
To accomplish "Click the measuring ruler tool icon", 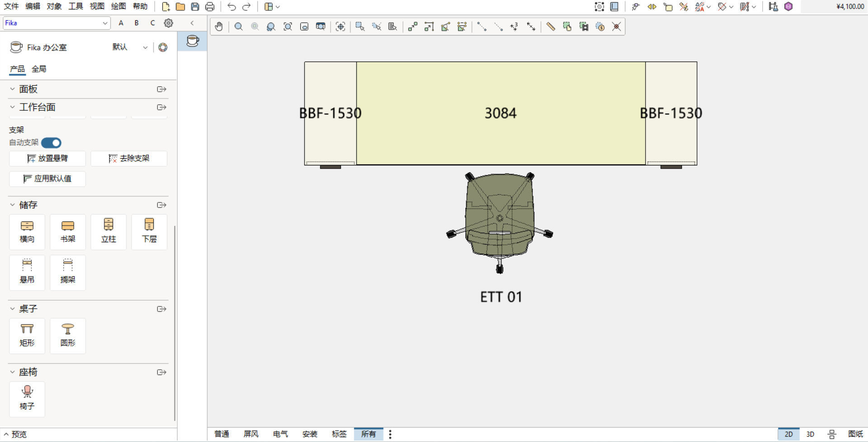I will pos(550,27).
